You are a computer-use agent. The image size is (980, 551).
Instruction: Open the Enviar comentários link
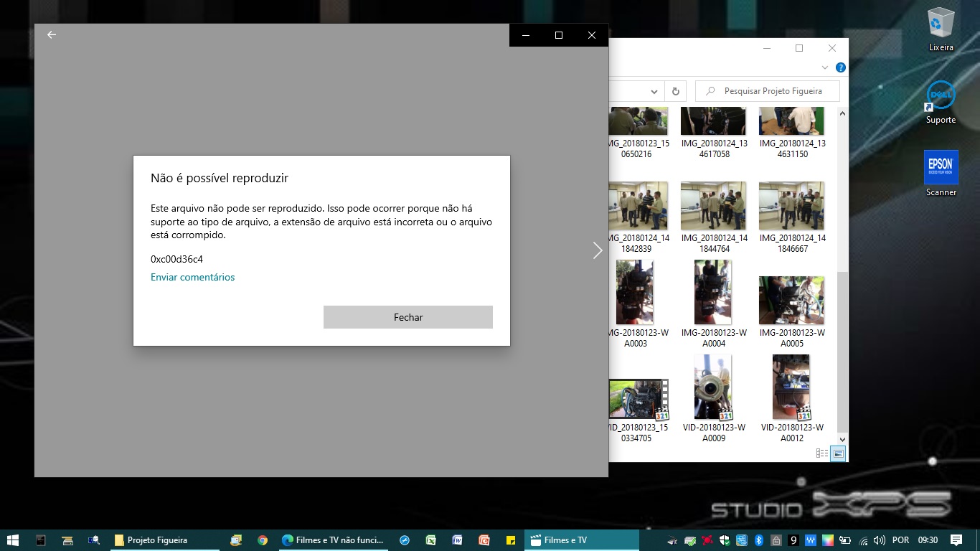pyautogui.click(x=192, y=277)
